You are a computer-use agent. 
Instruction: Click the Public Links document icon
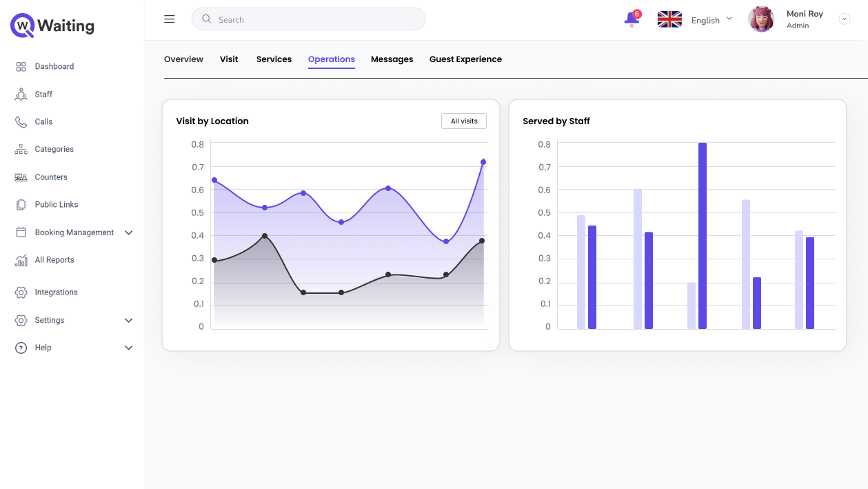pyautogui.click(x=21, y=204)
